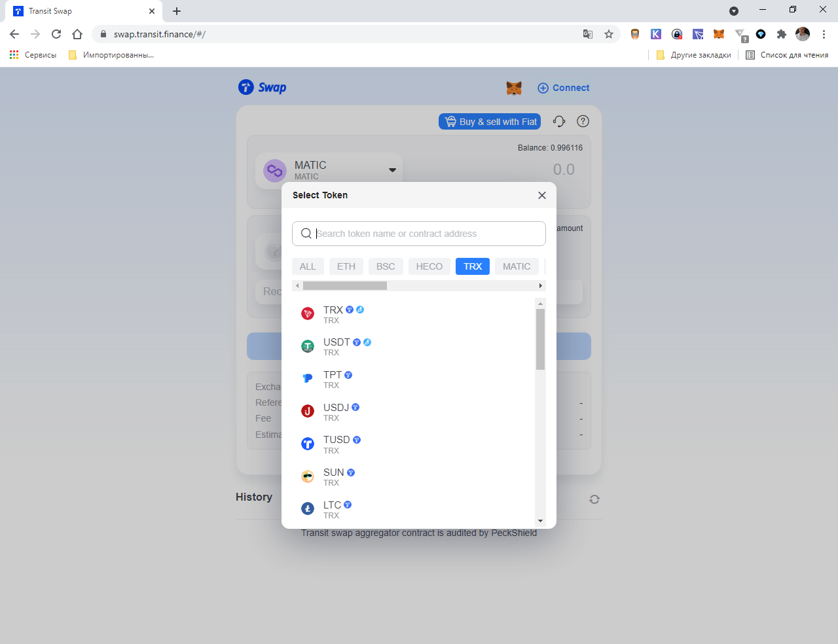Image resolution: width=838 pixels, height=644 pixels.
Task: Click the token list vertical scrollbar thumb
Action: point(540,340)
